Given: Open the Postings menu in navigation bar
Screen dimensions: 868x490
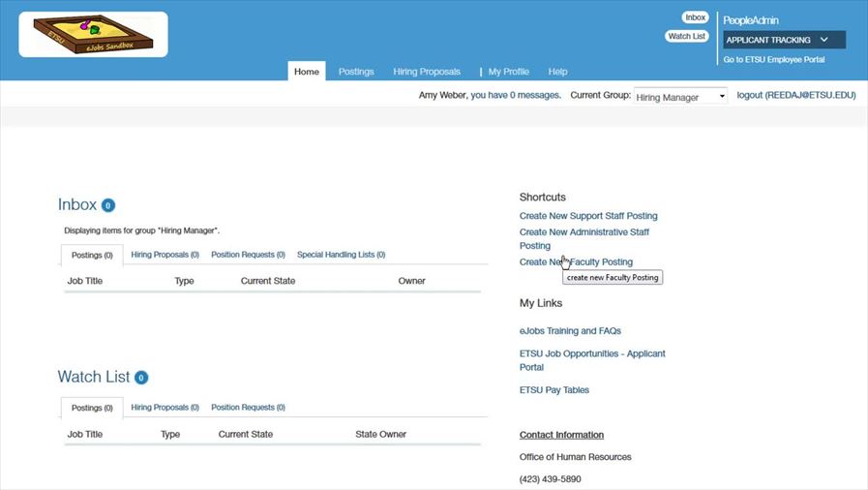Looking at the screenshot, I should click(x=356, y=72).
